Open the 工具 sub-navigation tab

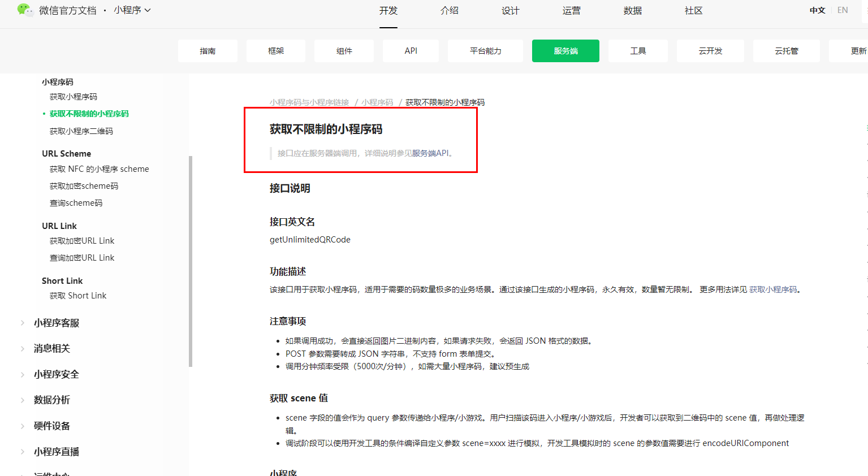point(638,51)
